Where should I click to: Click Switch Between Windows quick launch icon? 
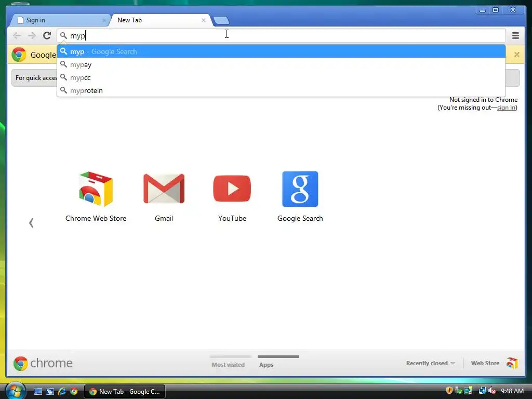coord(50,392)
